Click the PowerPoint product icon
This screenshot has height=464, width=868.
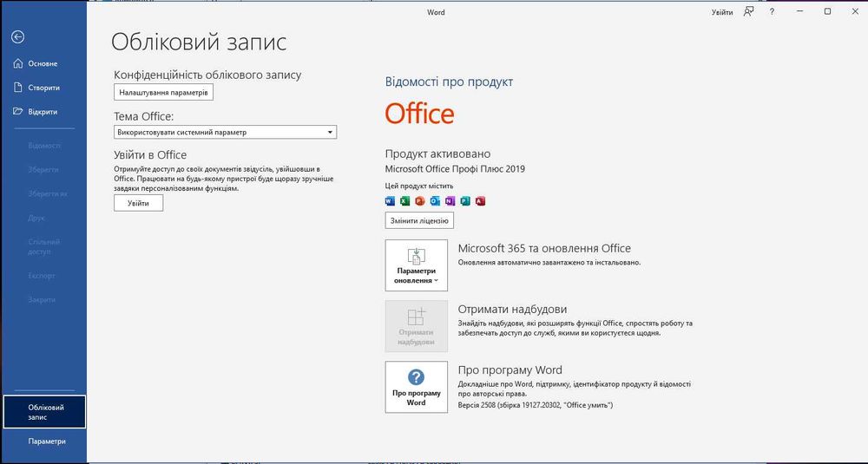(x=420, y=200)
